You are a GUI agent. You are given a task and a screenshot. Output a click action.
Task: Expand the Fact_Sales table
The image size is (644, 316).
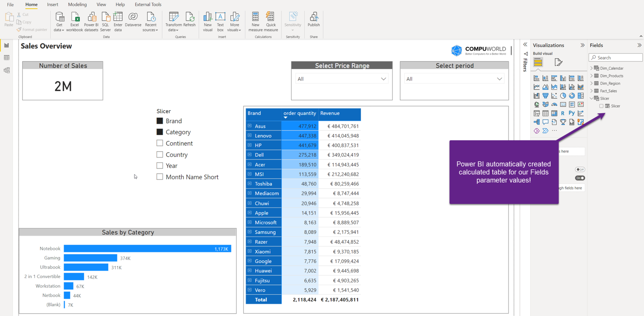click(x=591, y=91)
